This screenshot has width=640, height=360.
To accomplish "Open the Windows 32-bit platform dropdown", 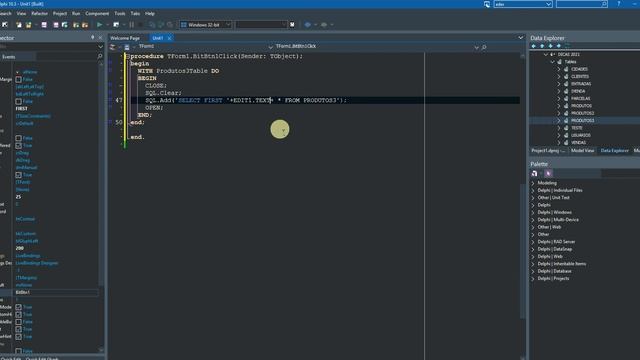I will click(x=228, y=25).
